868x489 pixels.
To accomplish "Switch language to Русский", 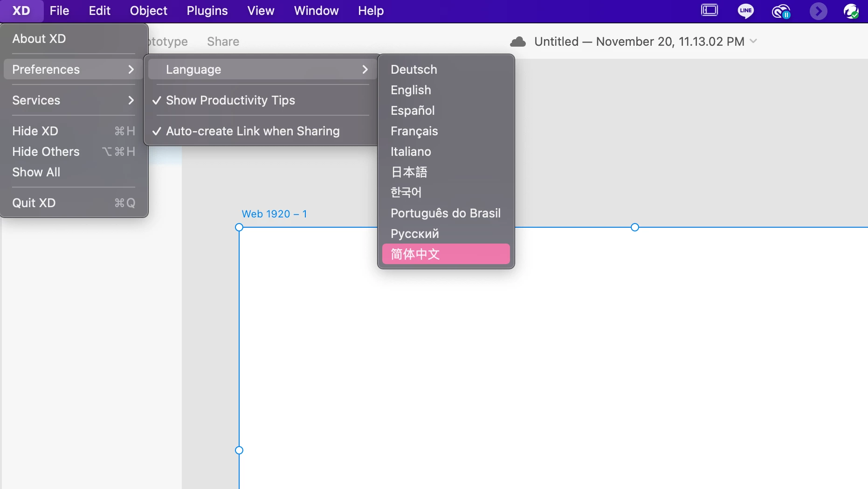I will (446, 234).
